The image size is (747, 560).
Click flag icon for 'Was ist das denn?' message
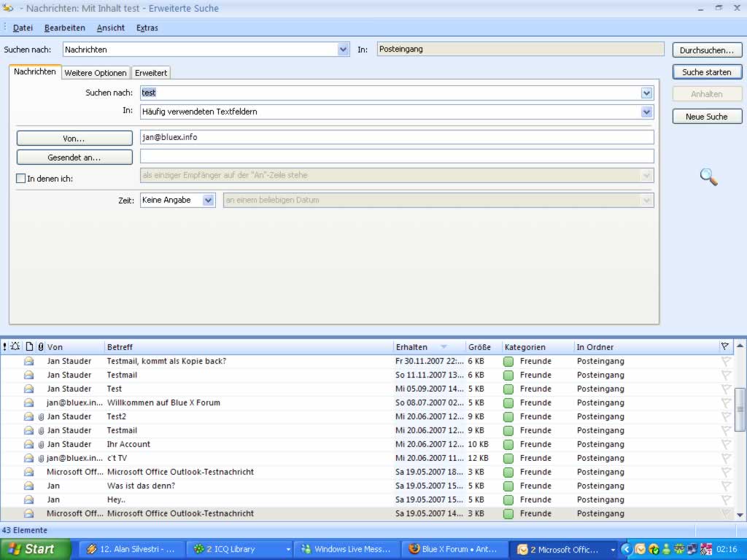click(x=726, y=486)
